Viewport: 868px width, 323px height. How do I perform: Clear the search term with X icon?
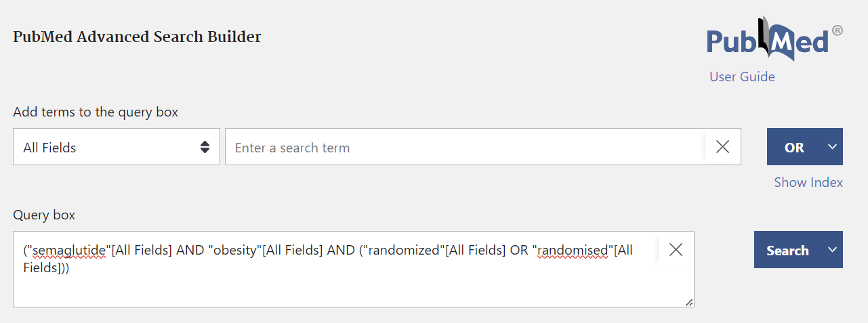click(723, 147)
